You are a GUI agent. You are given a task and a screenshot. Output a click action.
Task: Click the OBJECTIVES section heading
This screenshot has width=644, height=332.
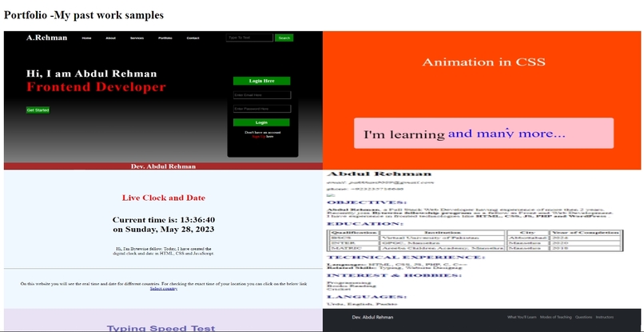tap(367, 202)
